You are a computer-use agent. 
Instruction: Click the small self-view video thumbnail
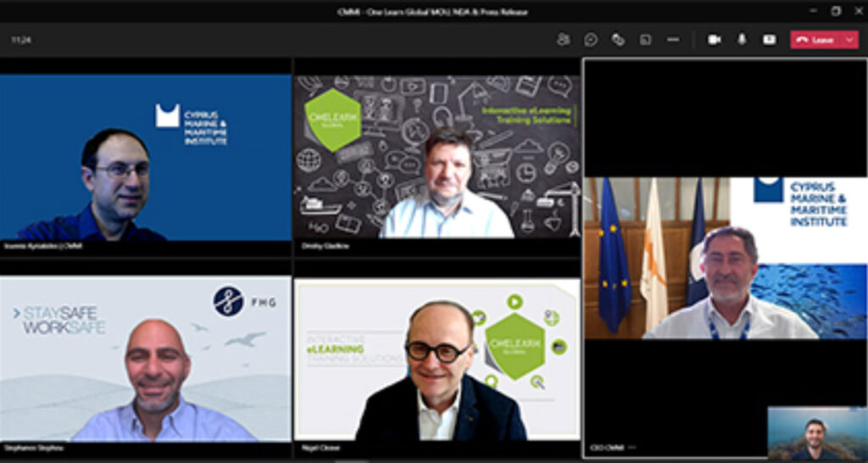click(x=816, y=433)
